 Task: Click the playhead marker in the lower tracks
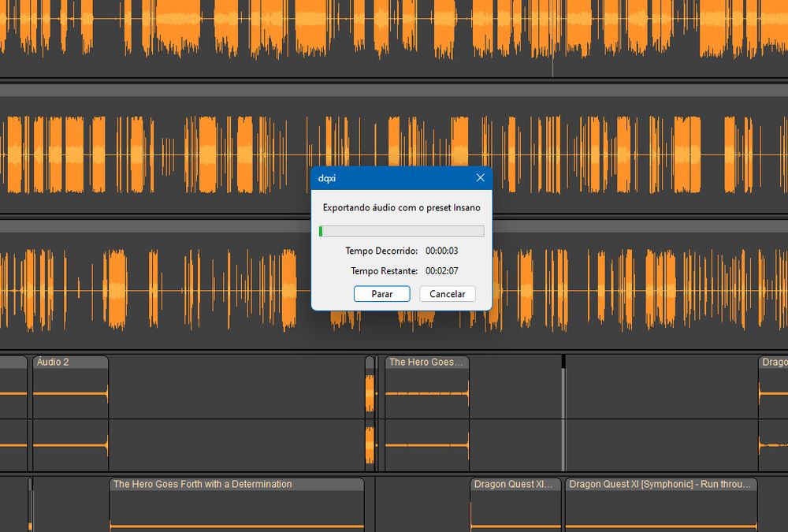point(563,363)
